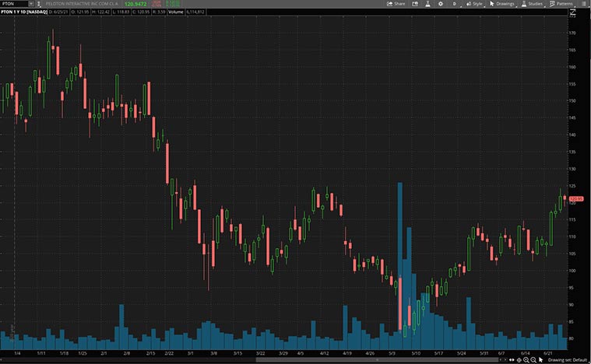Click the Low value 118.83 in data bar
The image size is (591, 364).
point(121,12)
